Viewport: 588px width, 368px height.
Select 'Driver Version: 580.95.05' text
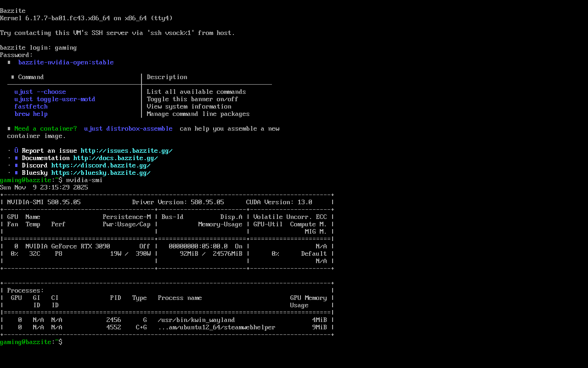coord(178,202)
